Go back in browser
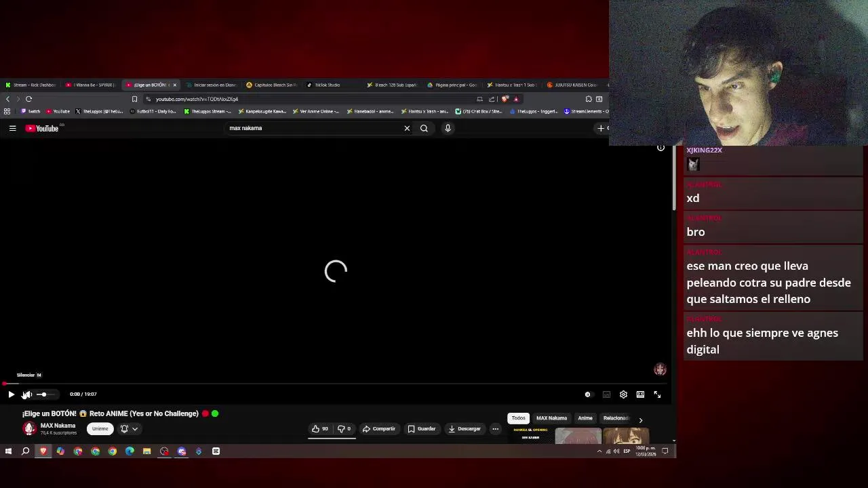The image size is (868, 488). (7, 99)
